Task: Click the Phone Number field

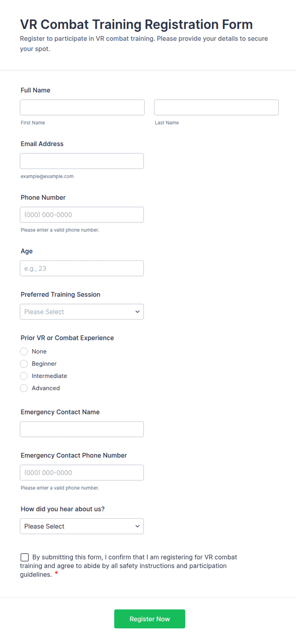Action: tap(82, 215)
